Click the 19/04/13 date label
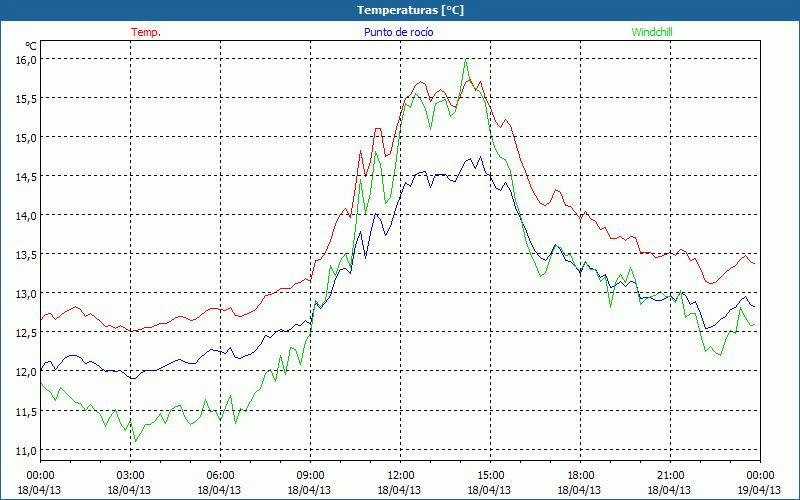Screen dimensions: 800x500 (759, 490)
